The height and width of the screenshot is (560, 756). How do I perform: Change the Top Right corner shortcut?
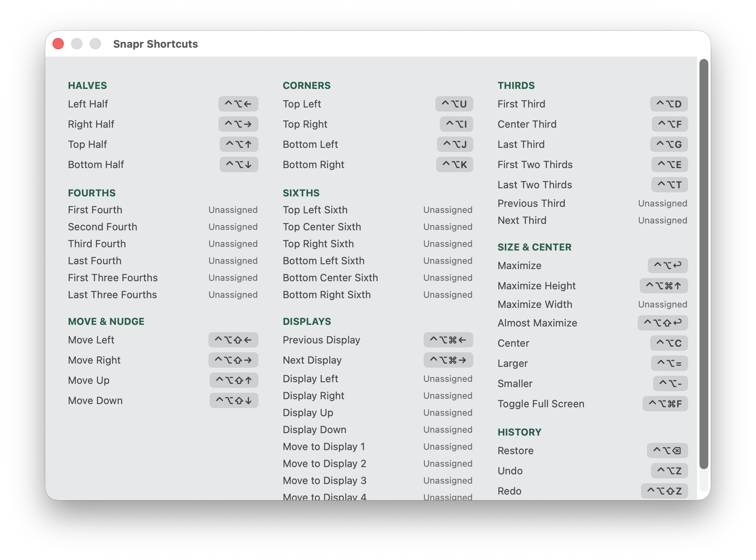(456, 124)
